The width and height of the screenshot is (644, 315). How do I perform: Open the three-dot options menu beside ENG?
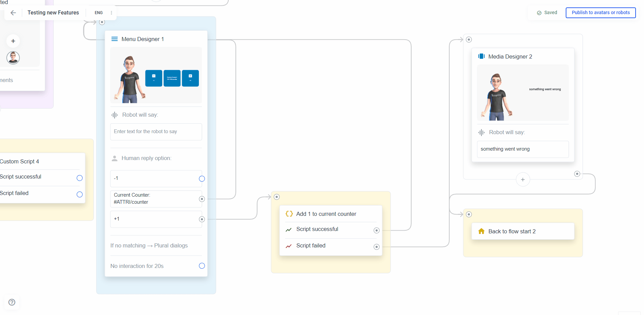111,13
